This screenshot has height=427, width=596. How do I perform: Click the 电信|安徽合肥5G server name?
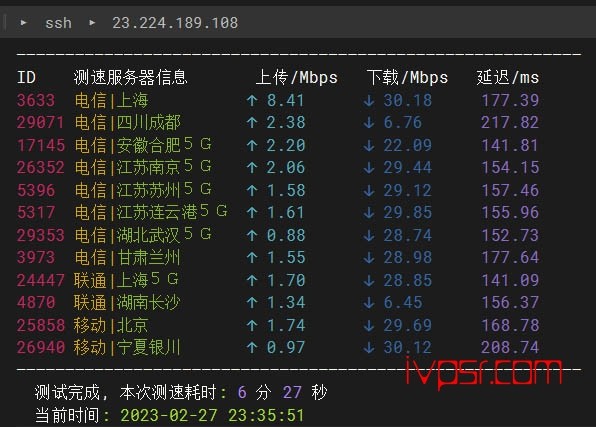click(143, 145)
